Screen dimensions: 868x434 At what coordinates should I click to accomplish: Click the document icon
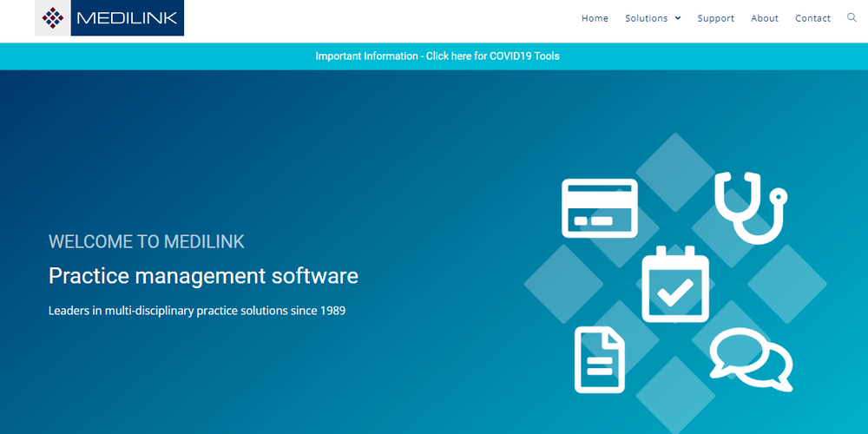pos(600,360)
